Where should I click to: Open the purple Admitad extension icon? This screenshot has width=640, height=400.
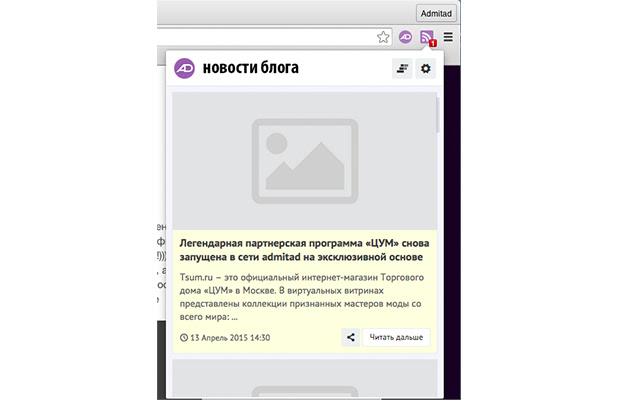click(405, 37)
